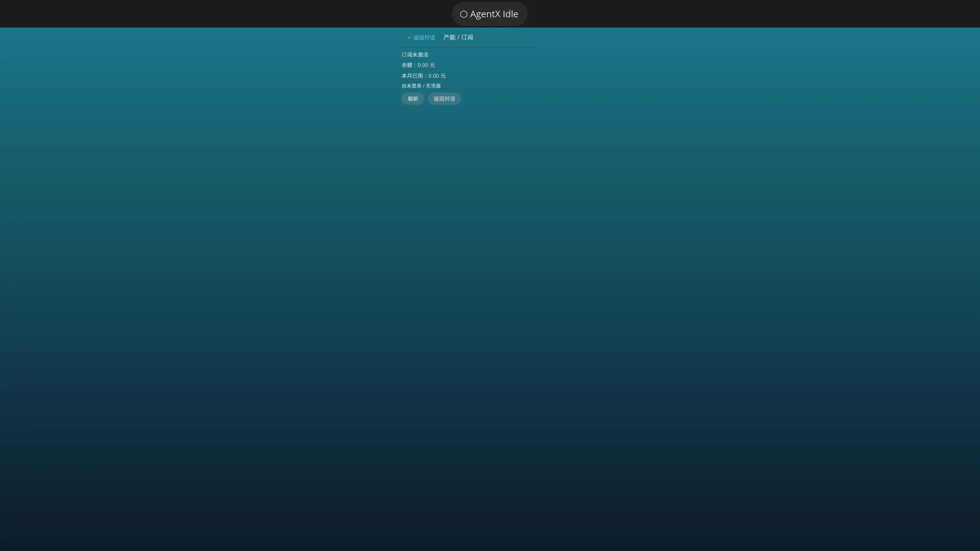Click the AgentX Idle status pill
The width and height of the screenshot is (980, 551).
489,14
